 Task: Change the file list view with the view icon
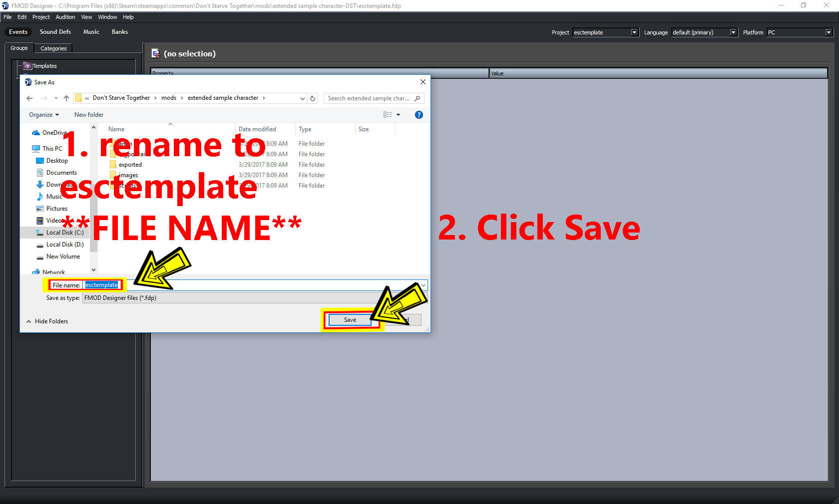pyautogui.click(x=388, y=115)
